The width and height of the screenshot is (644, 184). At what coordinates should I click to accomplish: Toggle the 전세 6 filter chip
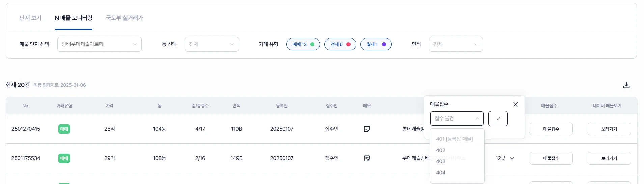tap(340, 44)
